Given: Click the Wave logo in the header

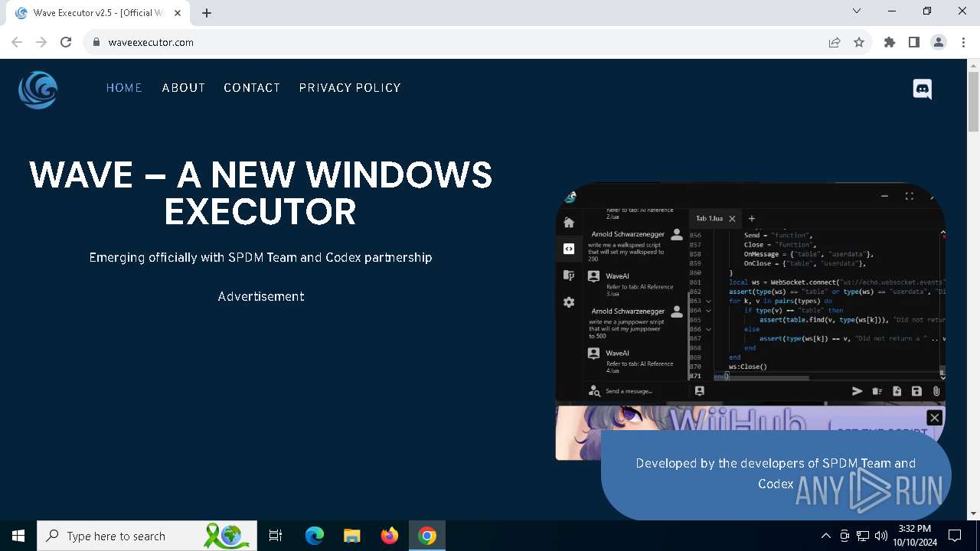Looking at the screenshot, I should click(38, 90).
